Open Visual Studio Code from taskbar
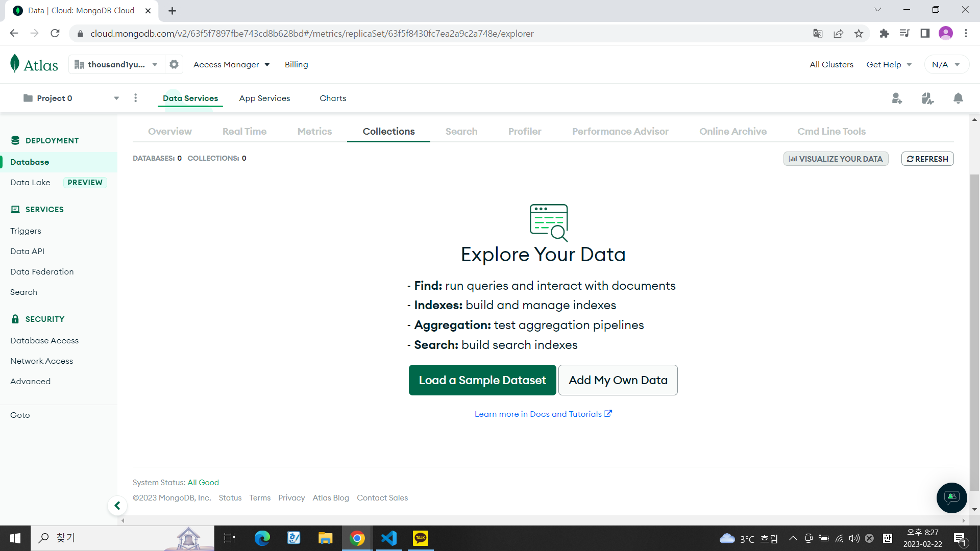Viewport: 980px width, 551px height. pyautogui.click(x=389, y=538)
